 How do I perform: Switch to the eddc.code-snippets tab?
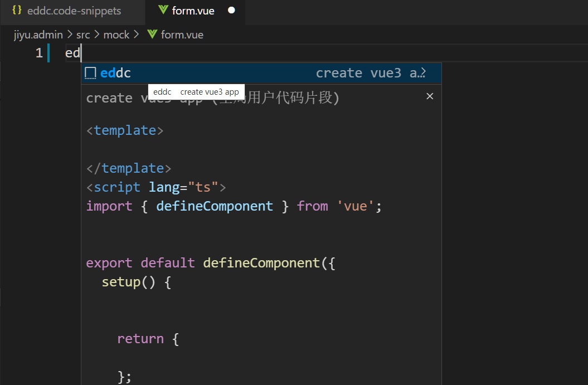click(x=74, y=11)
